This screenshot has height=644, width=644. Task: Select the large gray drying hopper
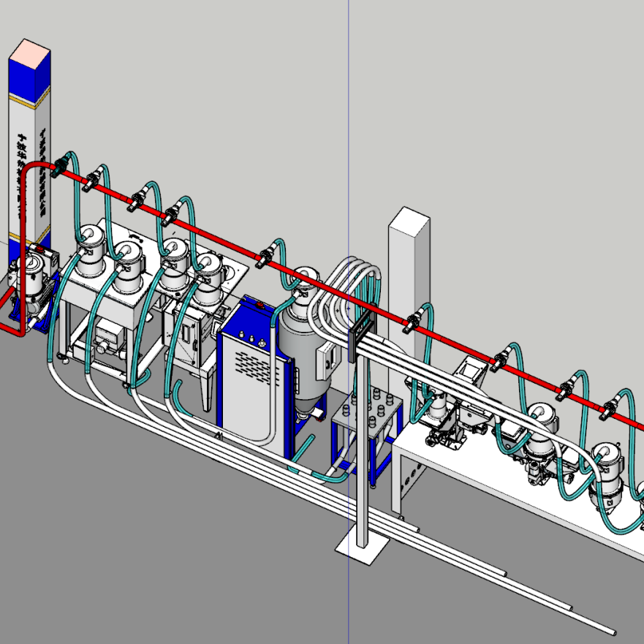(x=300, y=351)
